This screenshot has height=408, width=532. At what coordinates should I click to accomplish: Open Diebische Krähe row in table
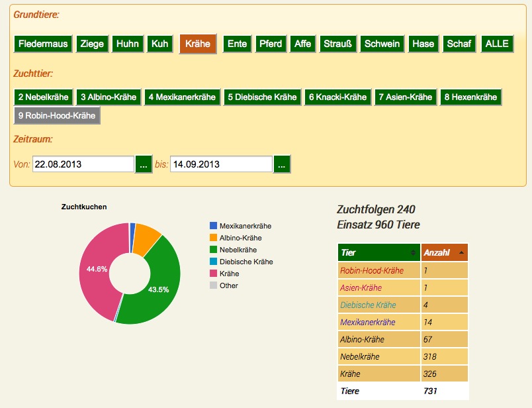(368, 305)
